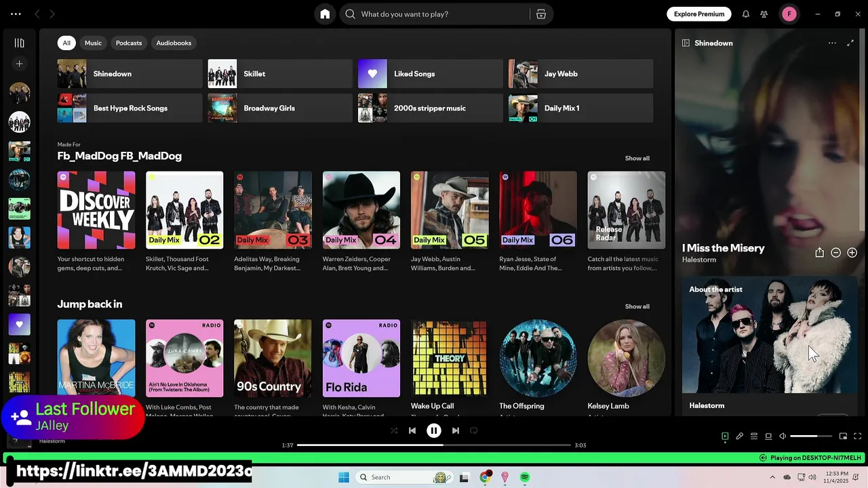Open The Offspring artist card
Viewport: 868px width, 488px height.
click(x=538, y=359)
